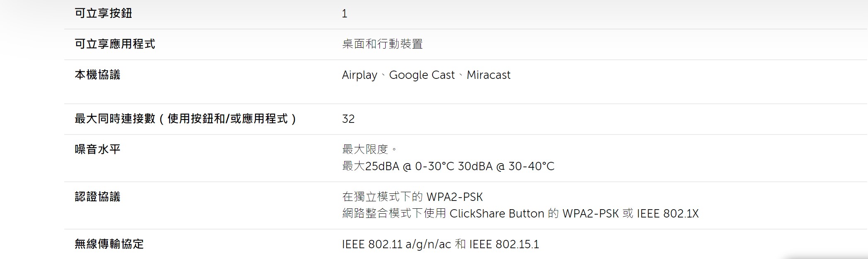Click the 在獨立模式下的 WPA2-PSK line
This screenshot has height=259, width=868.
(413, 197)
